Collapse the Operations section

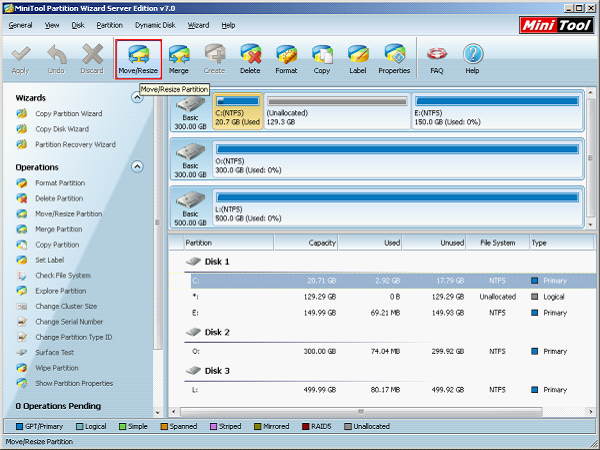point(137,167)
